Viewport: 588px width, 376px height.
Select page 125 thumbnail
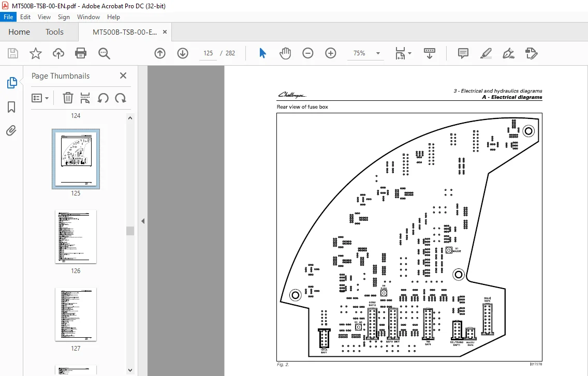pyautogui.click(x=76, y=159)
